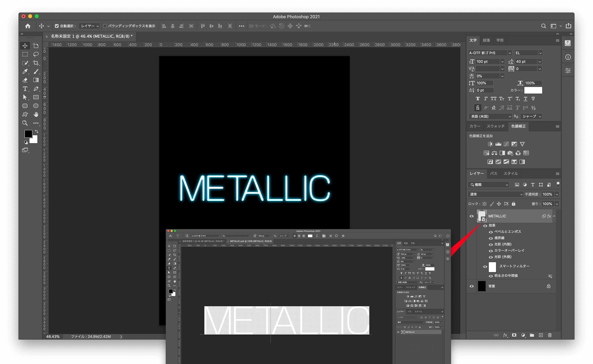The width and height of the screenshot is (593, 364).
Task: Select the Zoom tool in the toolbox
Action: click(x=25, y=123)
